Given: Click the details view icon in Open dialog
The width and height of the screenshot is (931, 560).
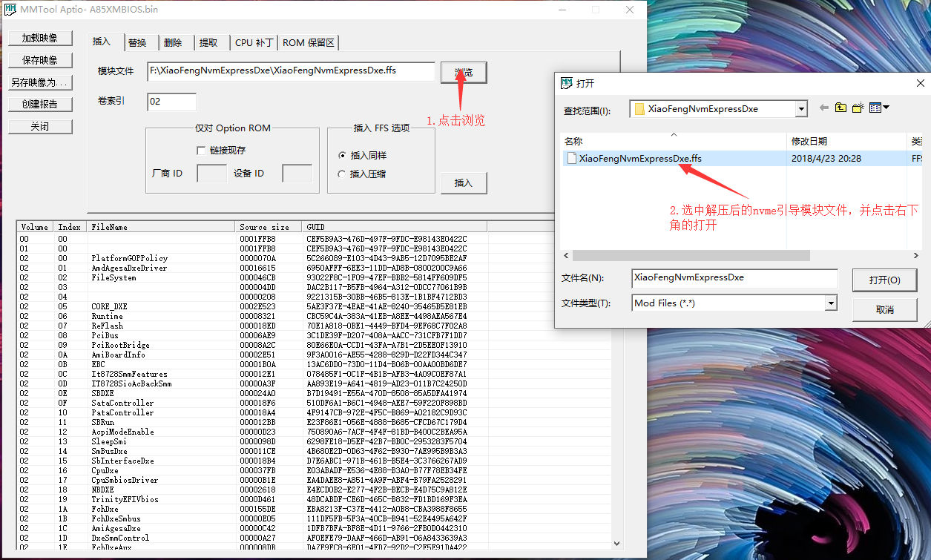Looking at the screenshot, I should coord(874,107).
